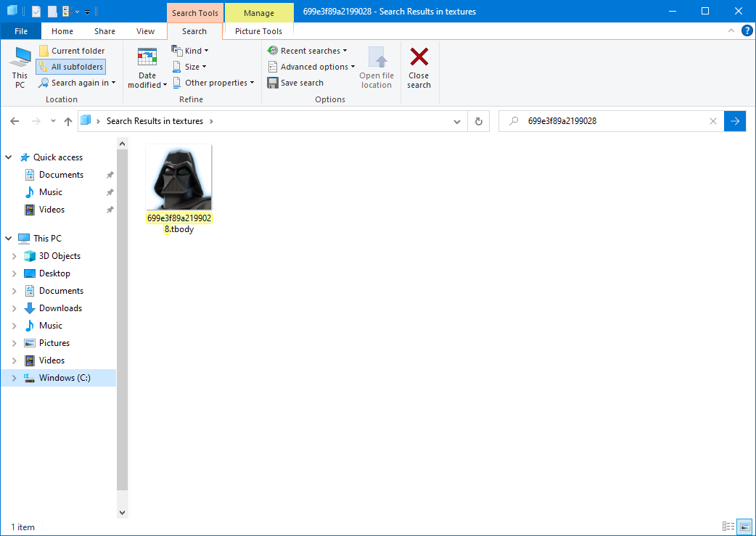
Task: Click the Manage contextual tab header
Action: [259, 13]
